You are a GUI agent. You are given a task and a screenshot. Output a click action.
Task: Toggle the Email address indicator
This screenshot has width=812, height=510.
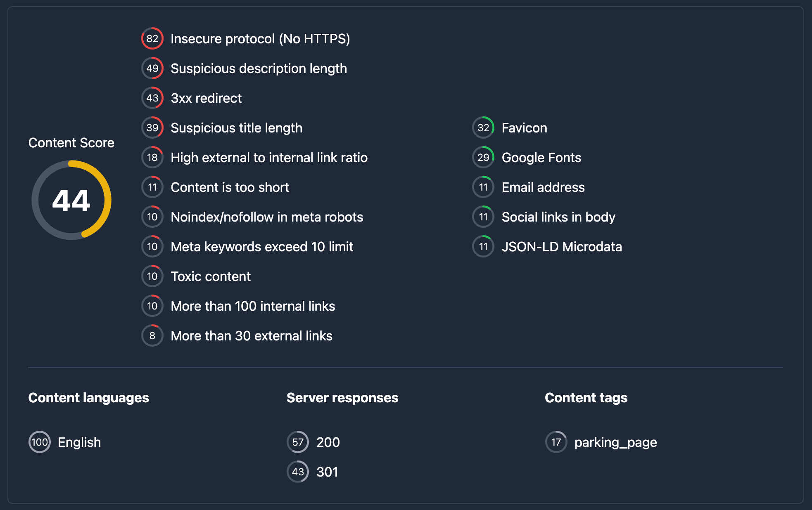483,187
